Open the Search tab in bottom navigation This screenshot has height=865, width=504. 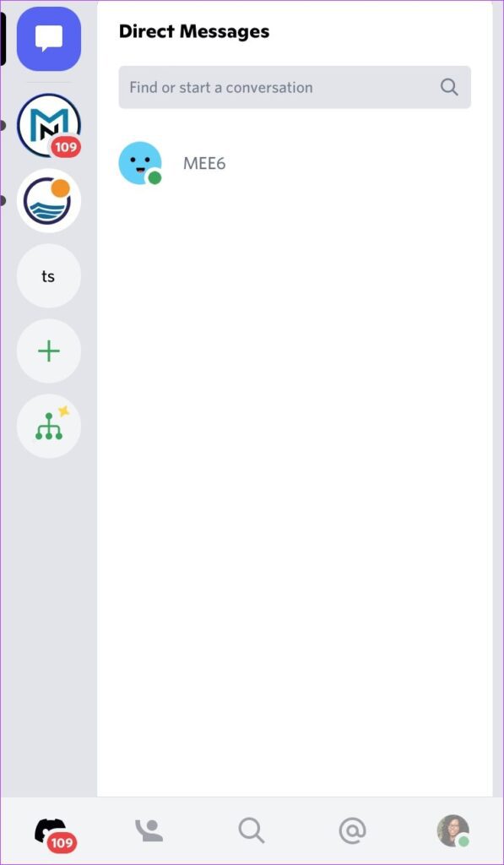click(x=251, y=830)
